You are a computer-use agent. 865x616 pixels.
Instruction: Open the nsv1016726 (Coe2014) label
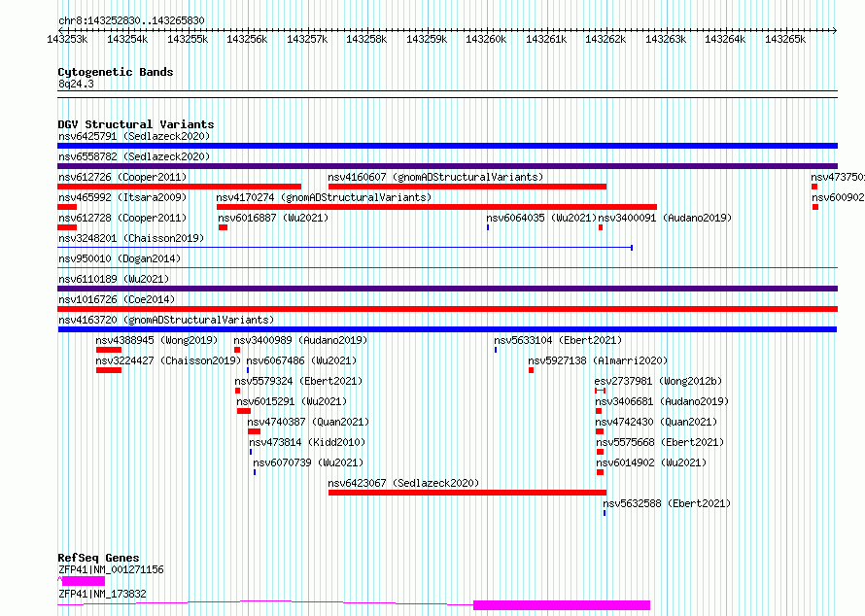[x=117, y=299]
